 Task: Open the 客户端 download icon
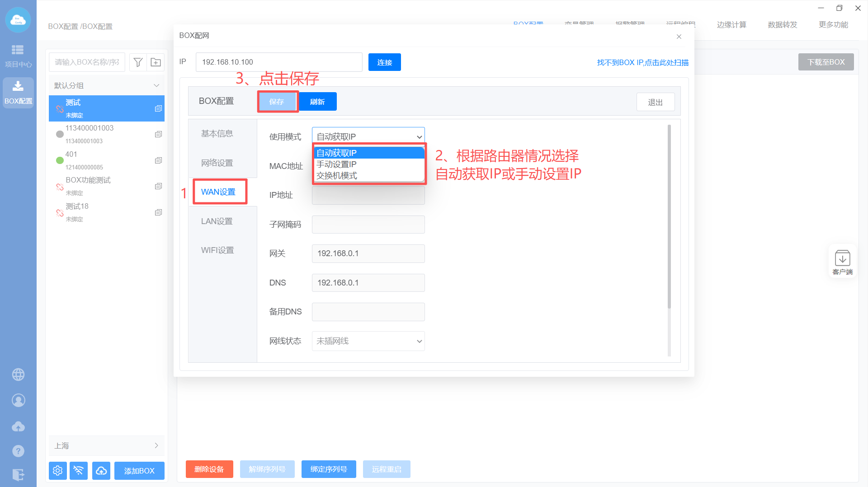click(842, 262)
